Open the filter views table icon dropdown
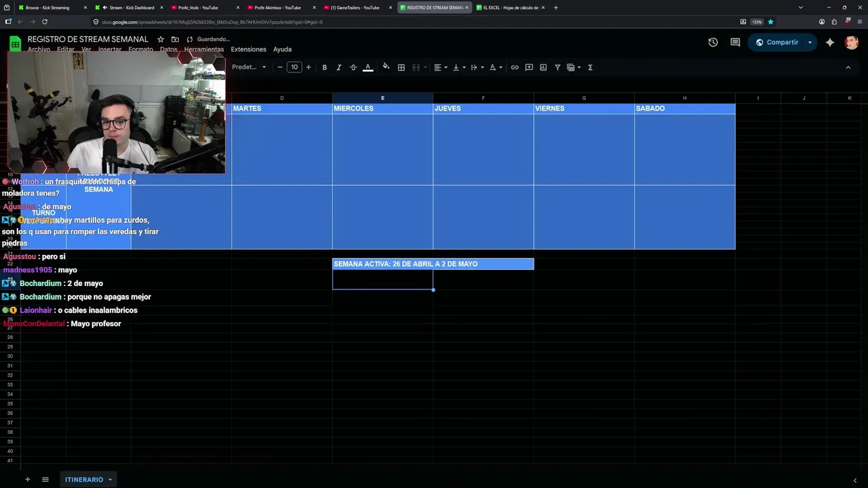The height and width of the screenshot is (488, 868). (x=574, y=67)
